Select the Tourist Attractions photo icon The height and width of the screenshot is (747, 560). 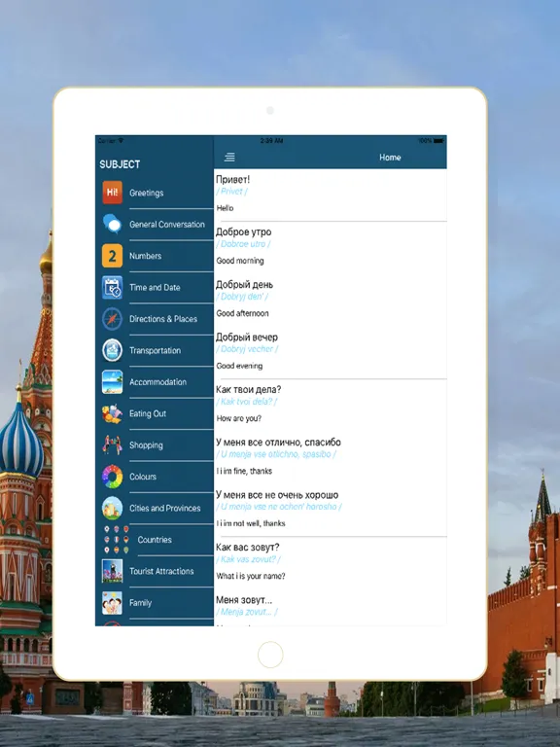(x=113, y=571)
